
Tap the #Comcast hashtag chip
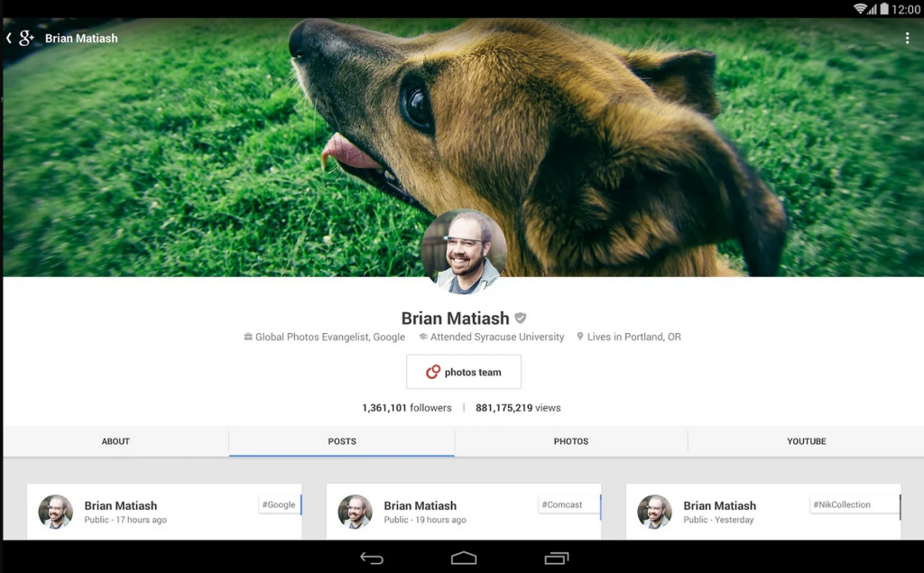[x=569, y=504]
